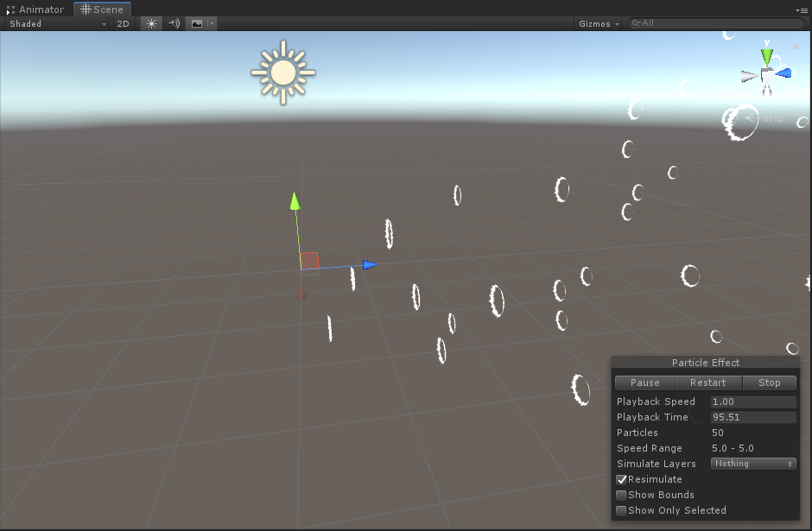Click the Playback Speed label
Screen dimensions: 812x531
(656, 401)
